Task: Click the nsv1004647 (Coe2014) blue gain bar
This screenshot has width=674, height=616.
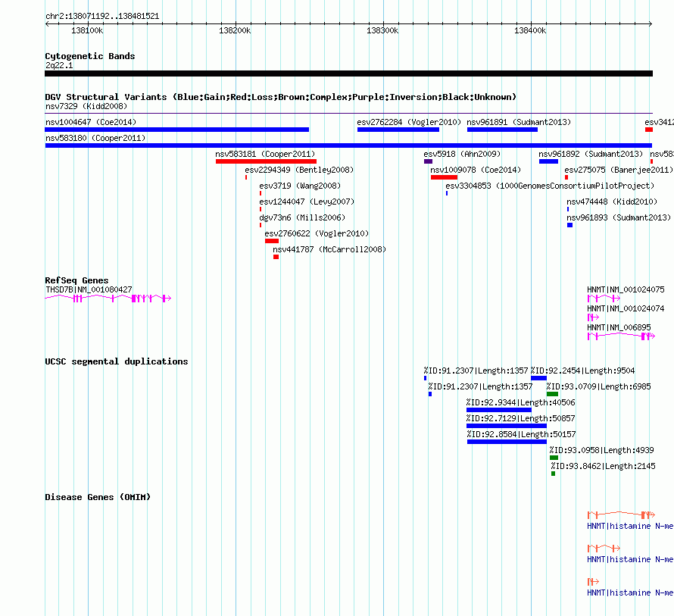Action: (x=176, y=130)
